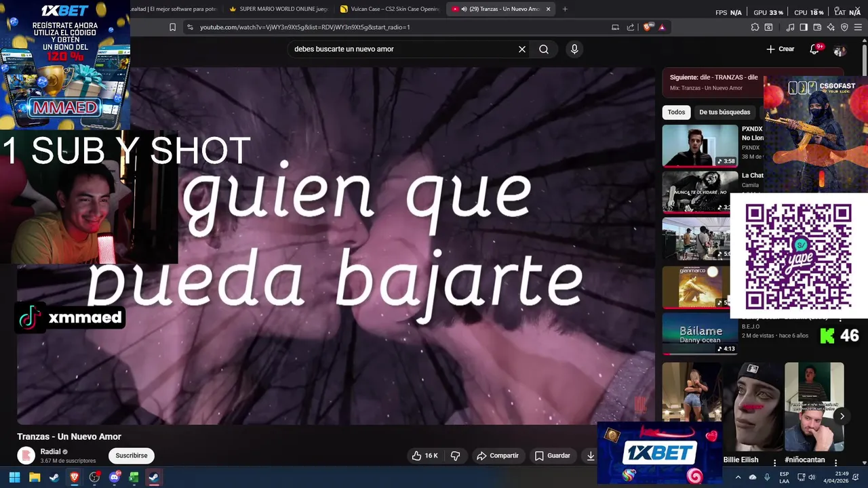Screen dimensions: 868x488
Task: Click the Compartir button
Action: (497, 455)
